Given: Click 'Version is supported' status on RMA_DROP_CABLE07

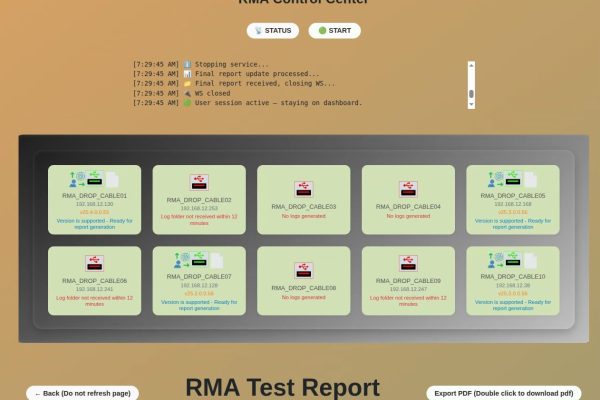Looking at the screenshot, I should click(199, 305).
